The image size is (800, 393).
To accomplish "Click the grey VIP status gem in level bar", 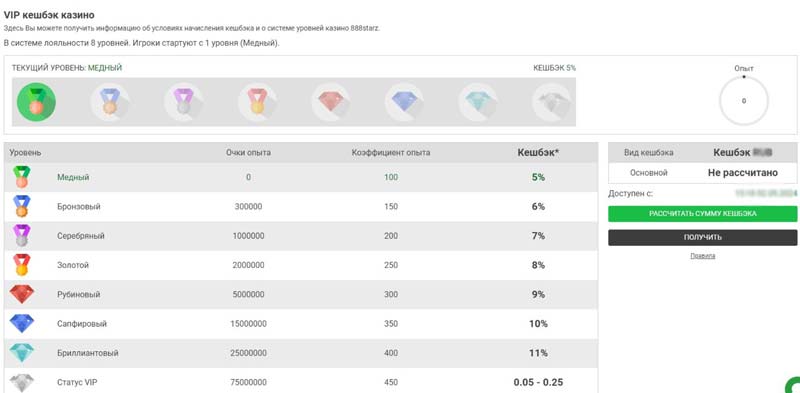I will point(552,102).
